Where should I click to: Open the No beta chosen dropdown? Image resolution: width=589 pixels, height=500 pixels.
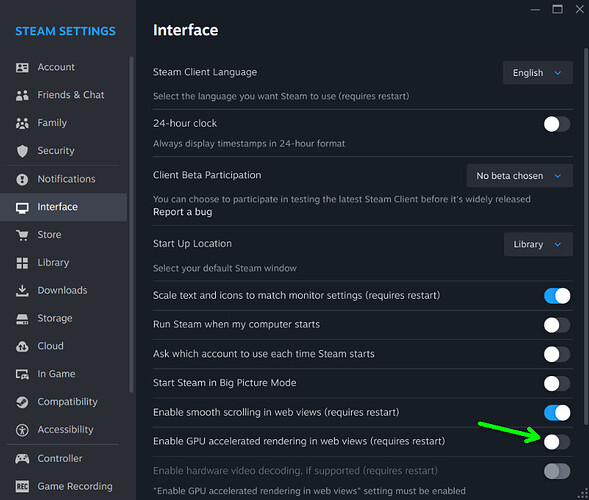(520, 175)
